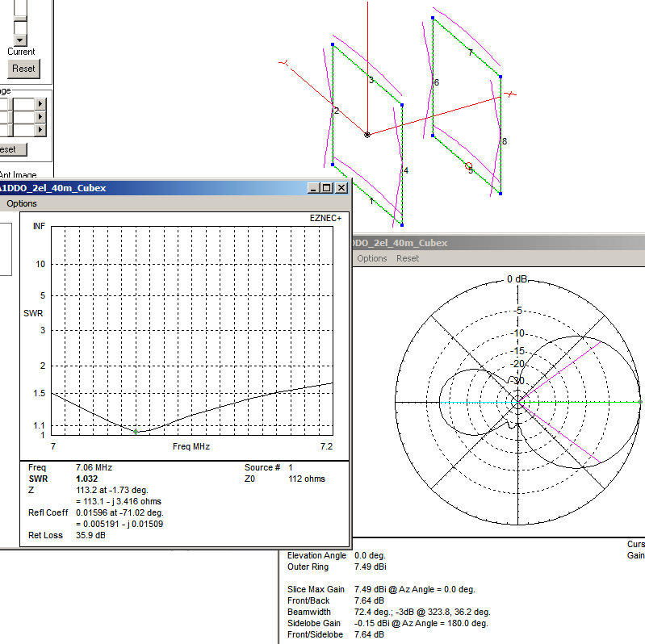Select wire label 7 in antenna view
Screen dimensions: 645x644
pyautogui.click(x=471, y=52)
